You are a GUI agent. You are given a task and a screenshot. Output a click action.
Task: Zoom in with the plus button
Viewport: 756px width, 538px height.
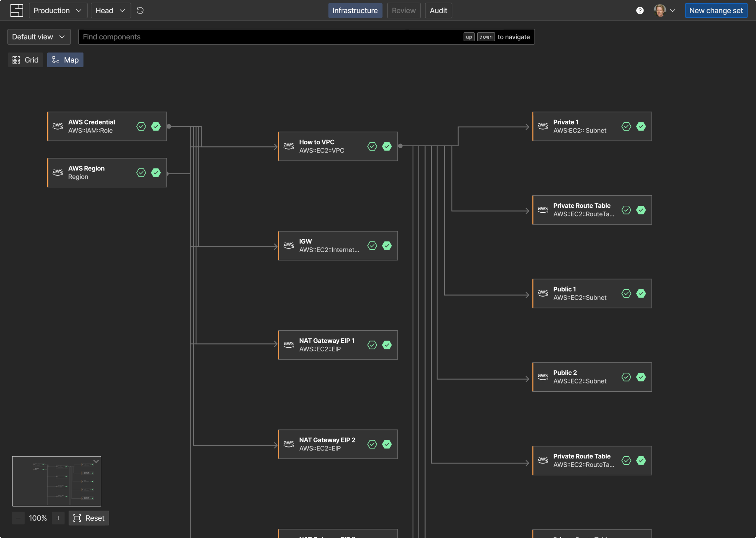pos(58,518)
